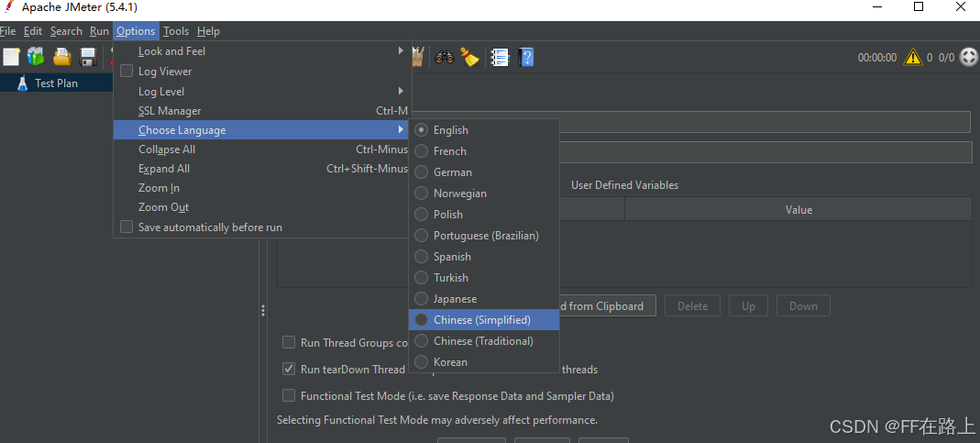The height and width of the screenshot is (443, 980).
Task: Click the User Defined Variables label
Action: (x=624, y=185)
